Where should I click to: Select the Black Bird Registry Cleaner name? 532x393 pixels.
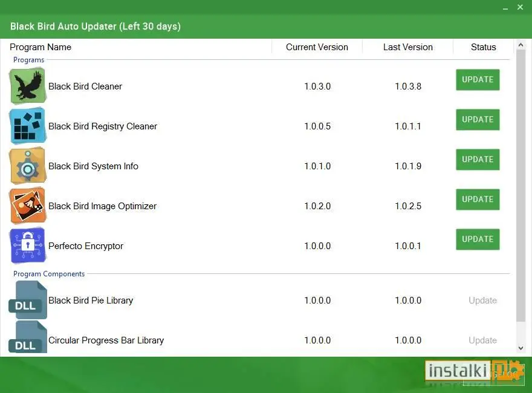tap(102, 126)
